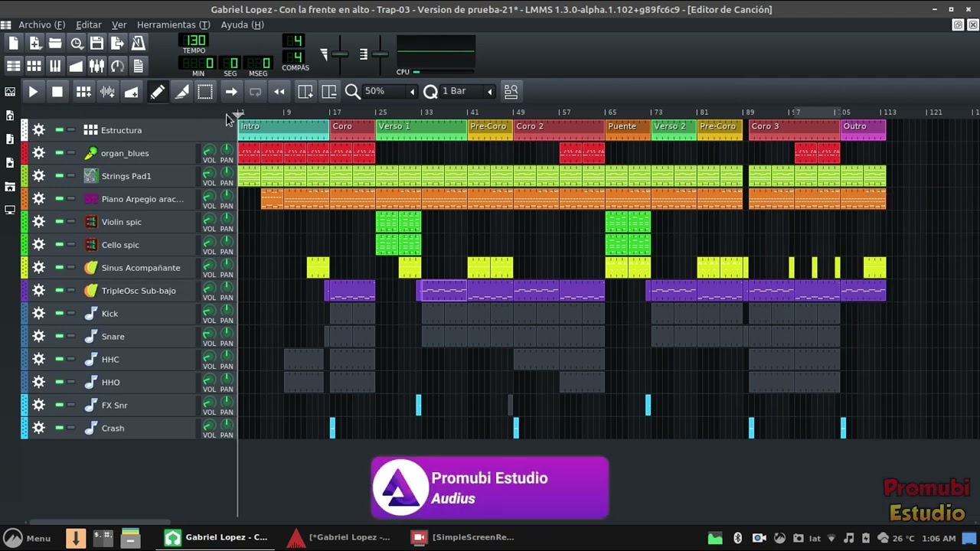Toggle loop points button
The height and width of the screenshot is (551, 980).
[255, 92]
